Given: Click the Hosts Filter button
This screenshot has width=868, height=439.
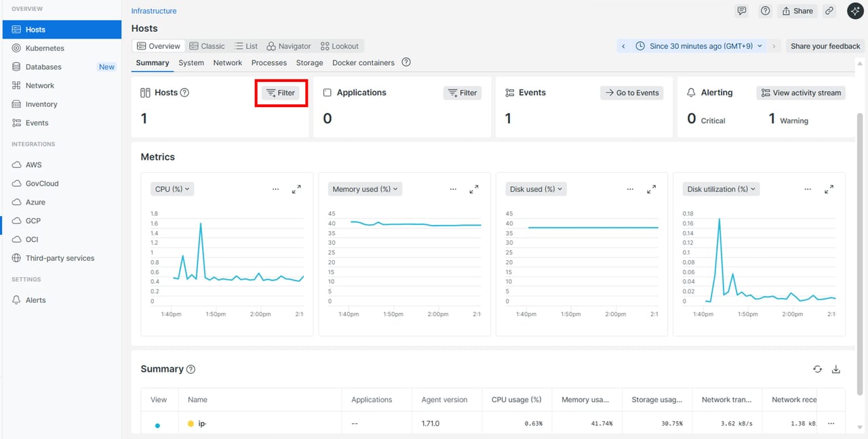Looking at the screenshot, I should [x=281, y=93].
